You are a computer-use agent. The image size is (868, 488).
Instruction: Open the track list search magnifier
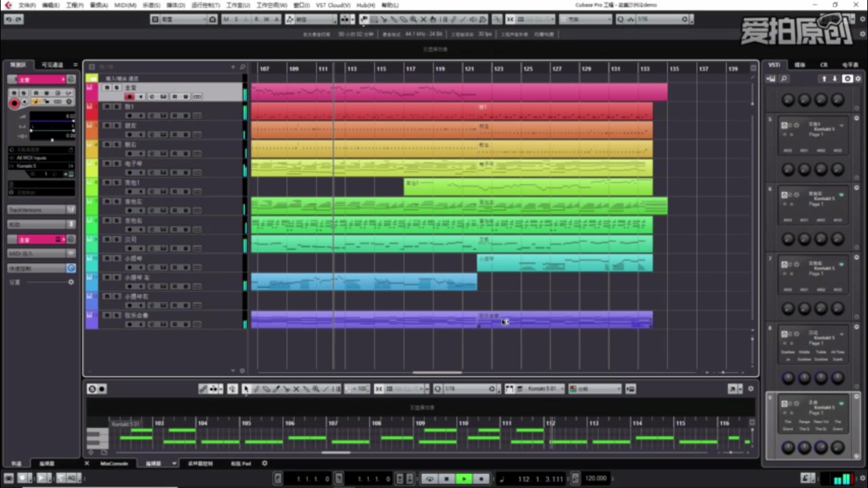[242, 67]
